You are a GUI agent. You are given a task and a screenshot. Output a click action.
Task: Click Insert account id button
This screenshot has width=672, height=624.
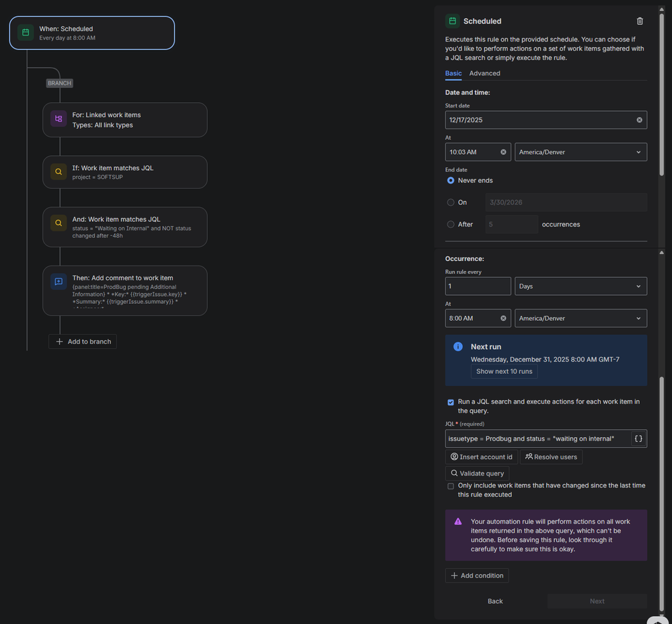[x=481, y=457]
